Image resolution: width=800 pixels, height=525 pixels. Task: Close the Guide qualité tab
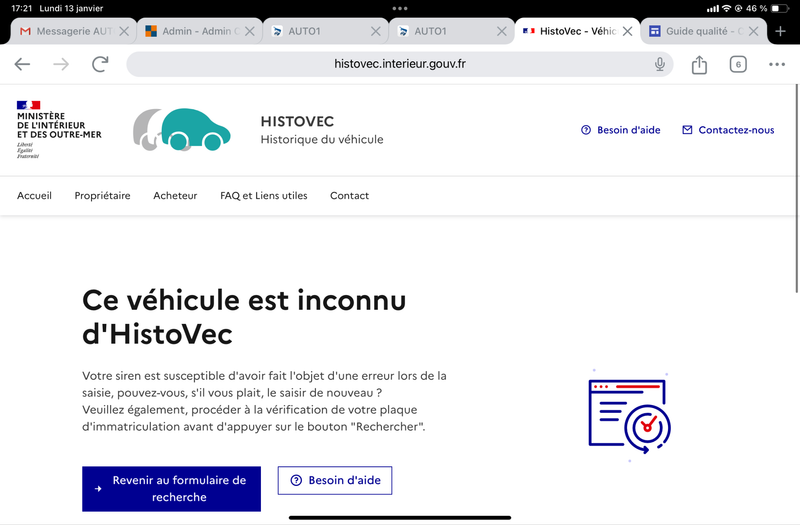tap(753, 31)
